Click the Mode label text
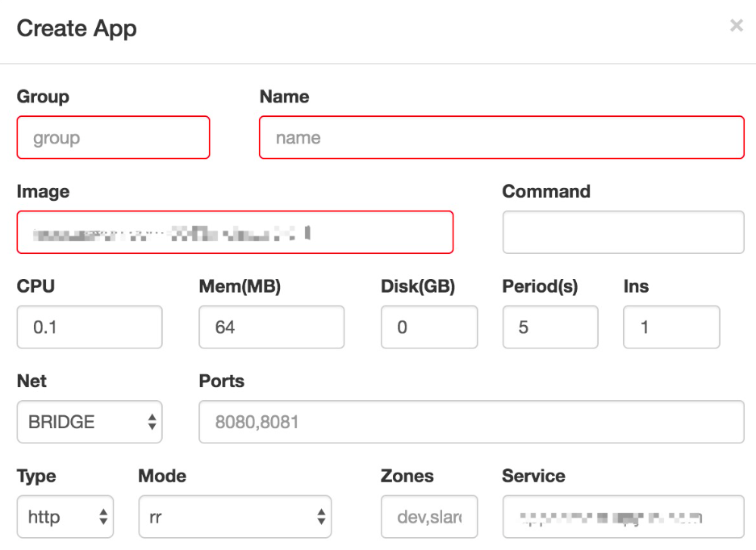This screenshot has height=550, width=756. pos(162,476)
